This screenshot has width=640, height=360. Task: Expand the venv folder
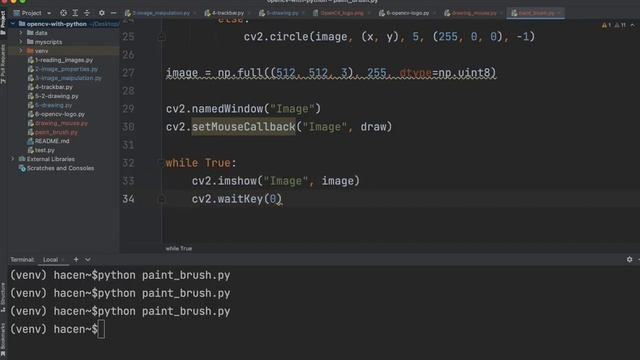pos(21,51)
